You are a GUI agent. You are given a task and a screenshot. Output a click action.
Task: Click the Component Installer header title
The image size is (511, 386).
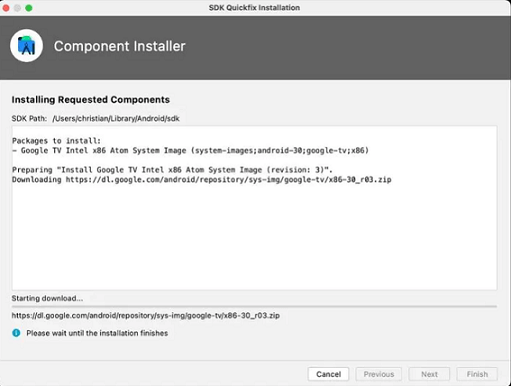(x=120, y=46)
